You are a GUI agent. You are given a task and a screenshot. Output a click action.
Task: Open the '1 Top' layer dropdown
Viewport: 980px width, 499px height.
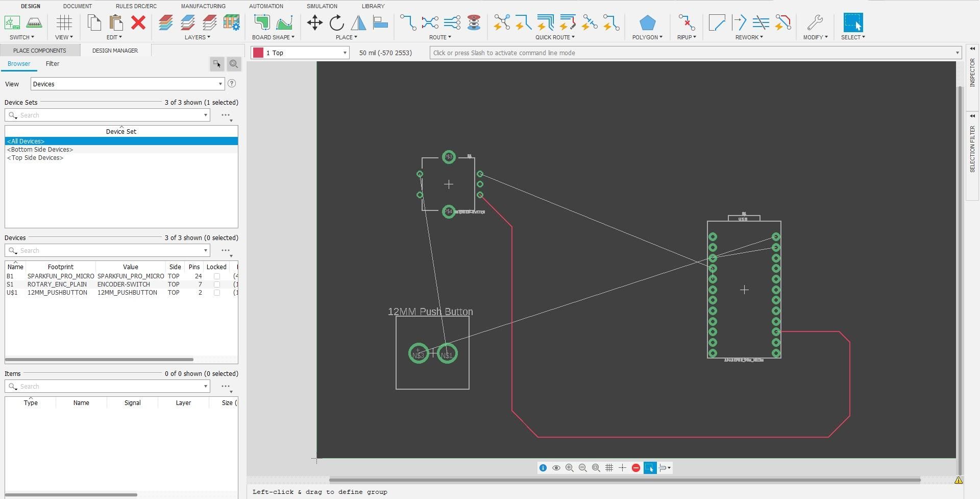(x=345, y=53)
